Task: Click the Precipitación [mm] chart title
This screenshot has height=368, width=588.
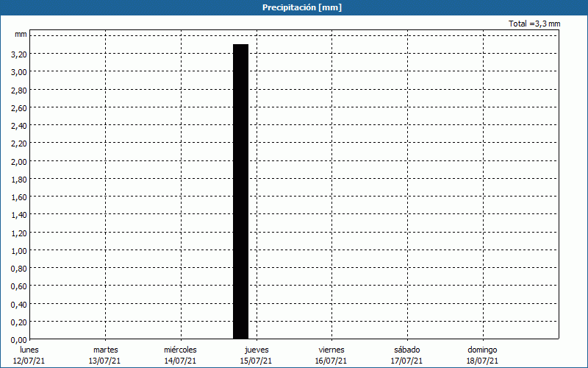Action: [301, 7]
